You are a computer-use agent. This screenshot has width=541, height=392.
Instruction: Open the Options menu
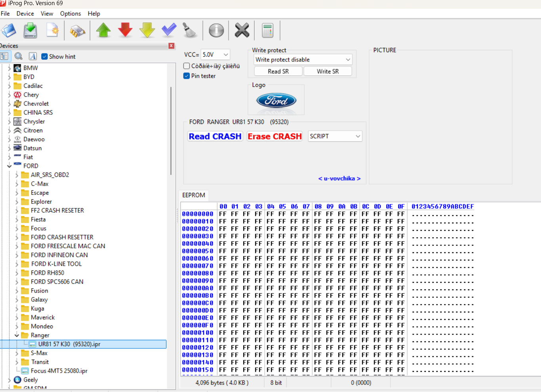[x=70, y=13]
